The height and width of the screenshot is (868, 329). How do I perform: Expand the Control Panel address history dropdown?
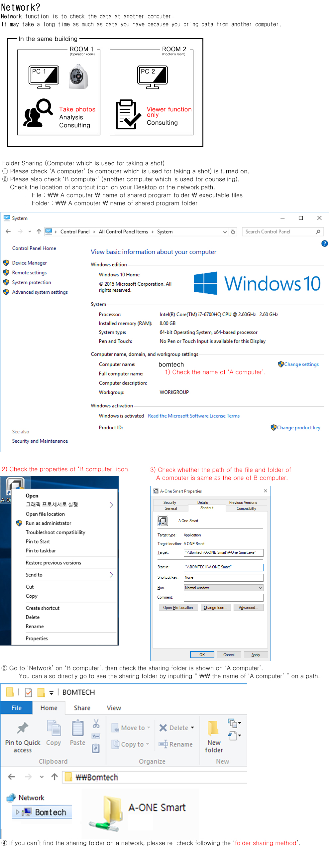225,232
